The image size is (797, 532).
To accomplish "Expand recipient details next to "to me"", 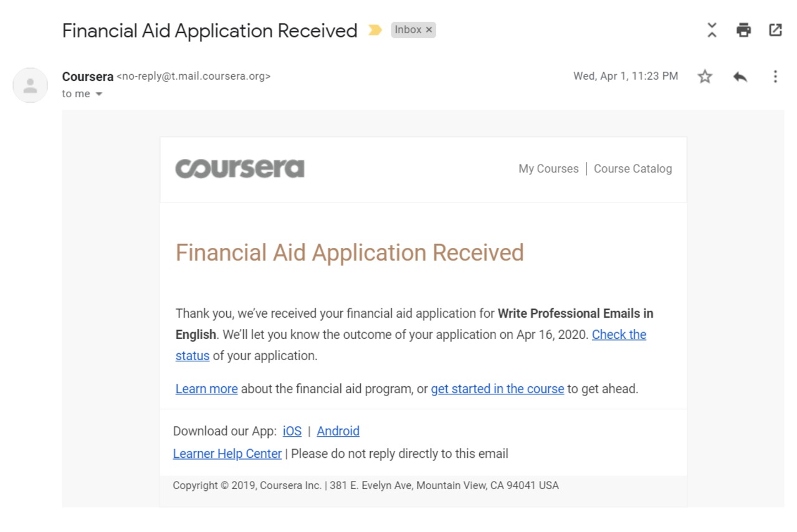I will 98,94.
